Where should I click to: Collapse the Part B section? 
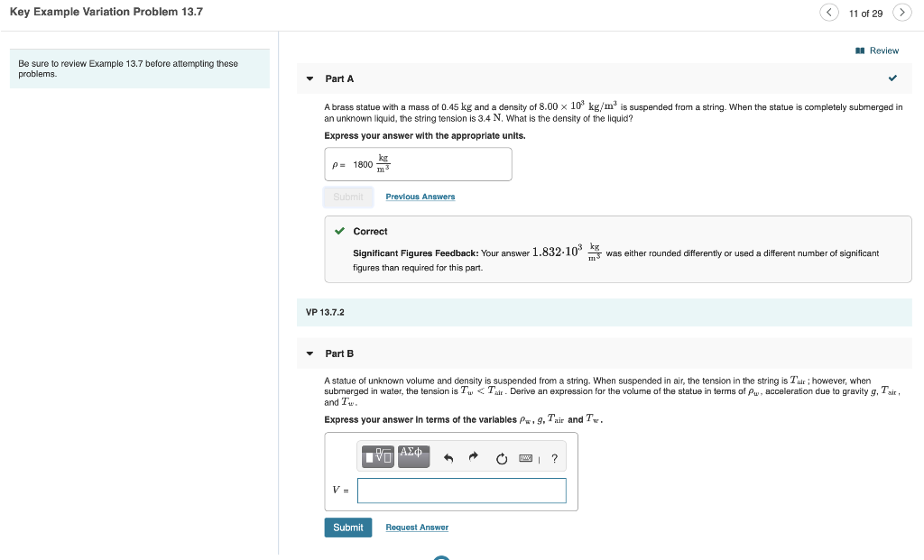[x=309, y=353]
